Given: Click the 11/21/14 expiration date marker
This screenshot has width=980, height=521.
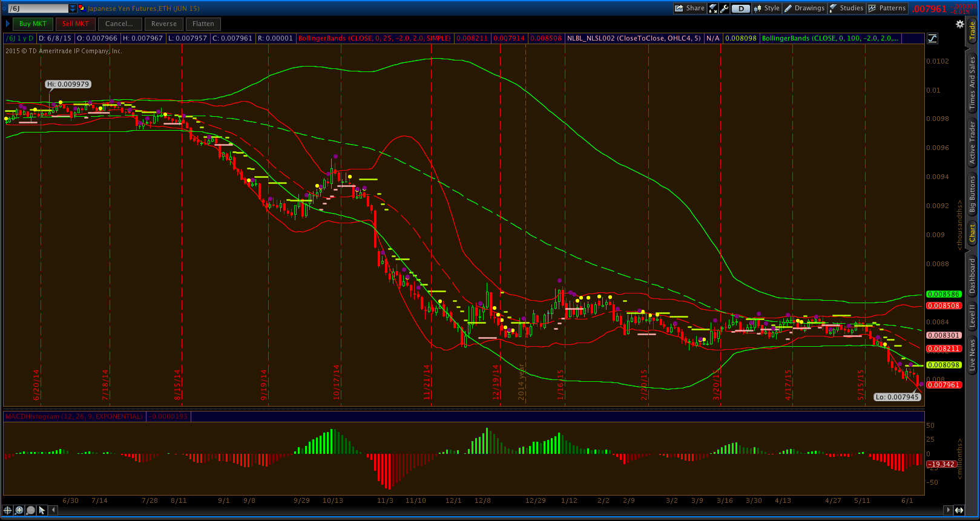Looking at the screenshot, I should tap(427, 382).
